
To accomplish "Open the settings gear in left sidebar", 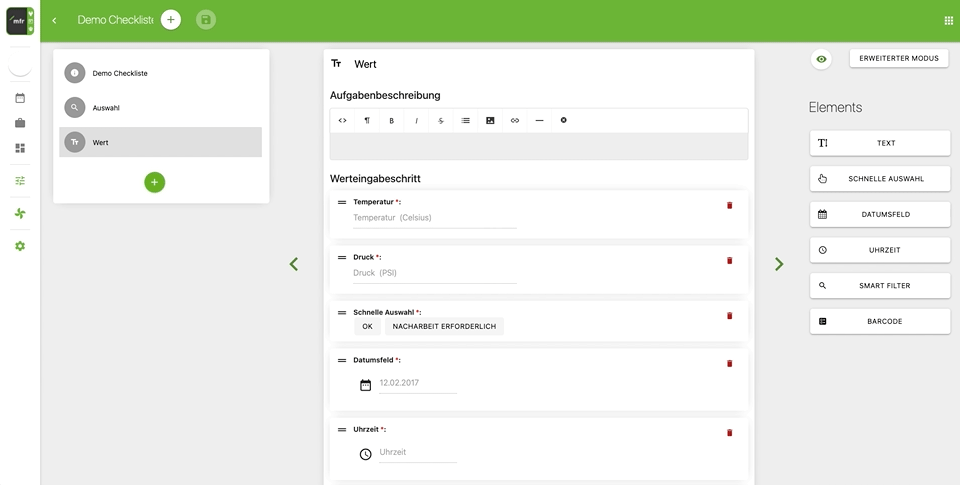I will click(20, 246).
